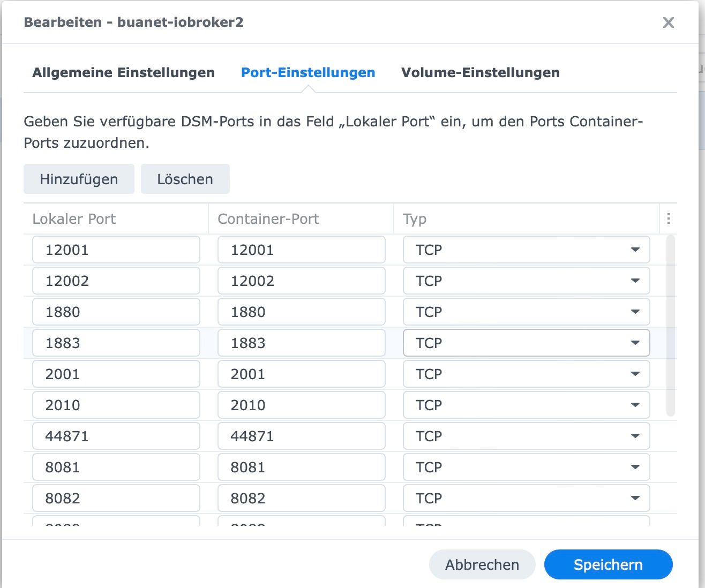Save settings with Speichern button

[608, 564]
